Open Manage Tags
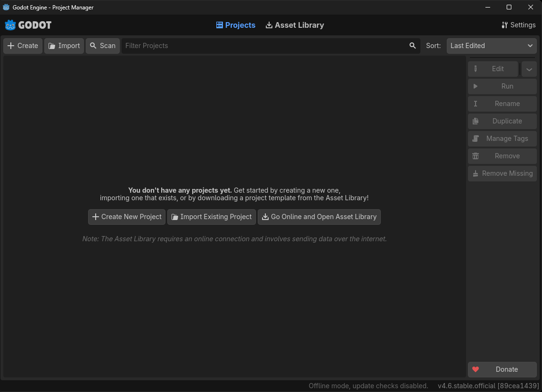This screenshot has height=392, width=542. pyautogui.click(x=502, y=139)
